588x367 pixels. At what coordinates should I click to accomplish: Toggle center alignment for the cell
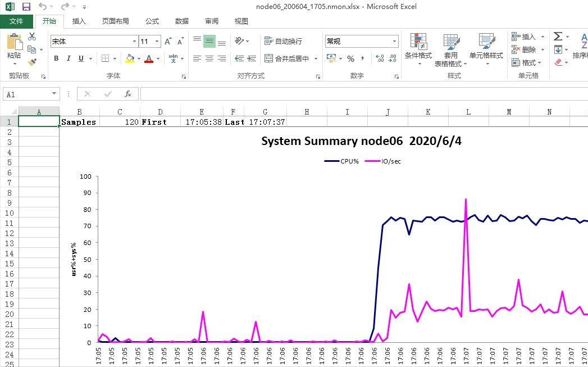coord(208,58)
